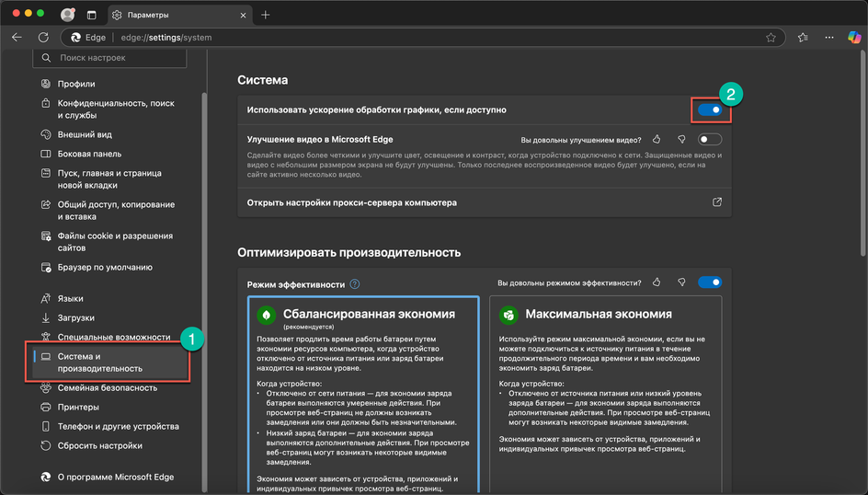Click the Поиск настроек search field
The image size is (868, 495).
pyautogui.click(x=109, y=58)
